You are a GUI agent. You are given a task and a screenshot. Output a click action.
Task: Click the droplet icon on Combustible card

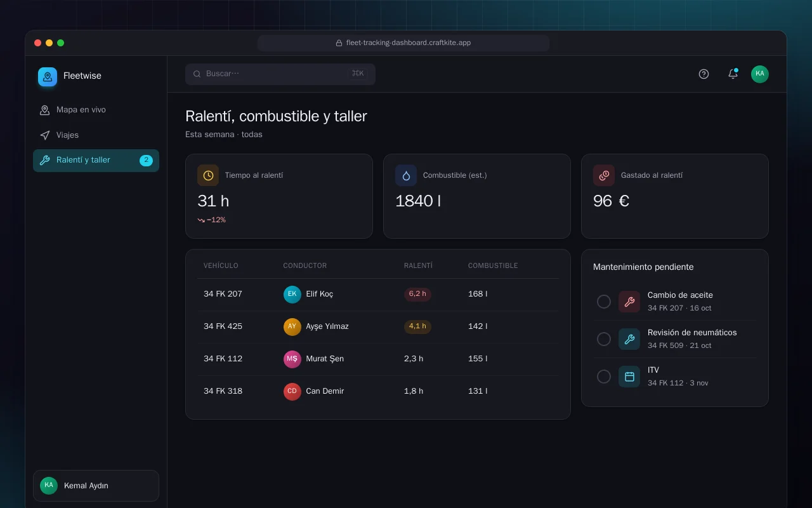pyautogui.click(x=406, y=175)
